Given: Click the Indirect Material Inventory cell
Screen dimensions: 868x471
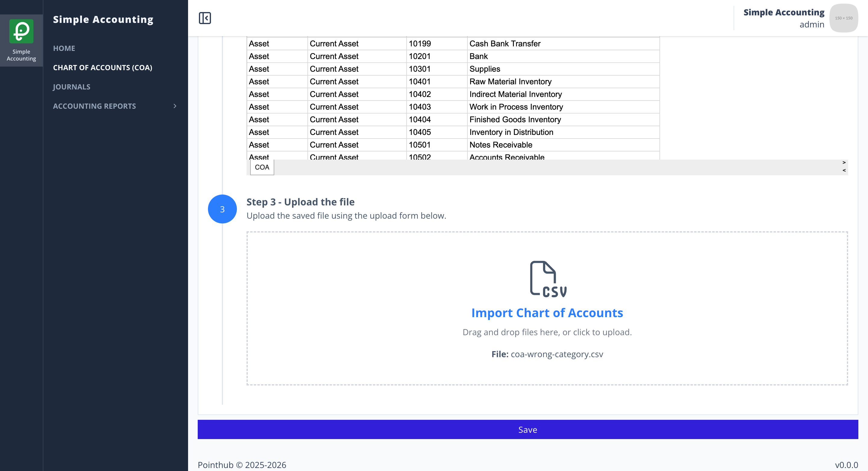Looking at the screenshot, I should click(563, 94).
